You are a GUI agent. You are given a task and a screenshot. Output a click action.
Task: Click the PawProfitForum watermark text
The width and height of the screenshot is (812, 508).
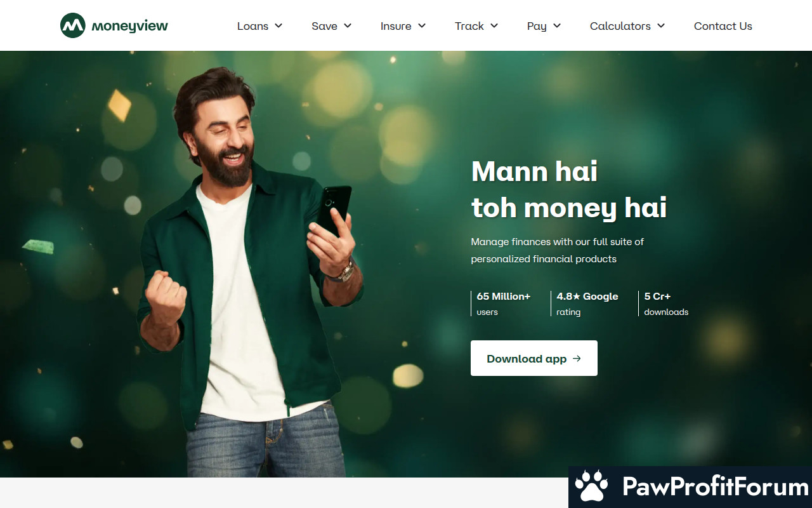tap(716, 487)
